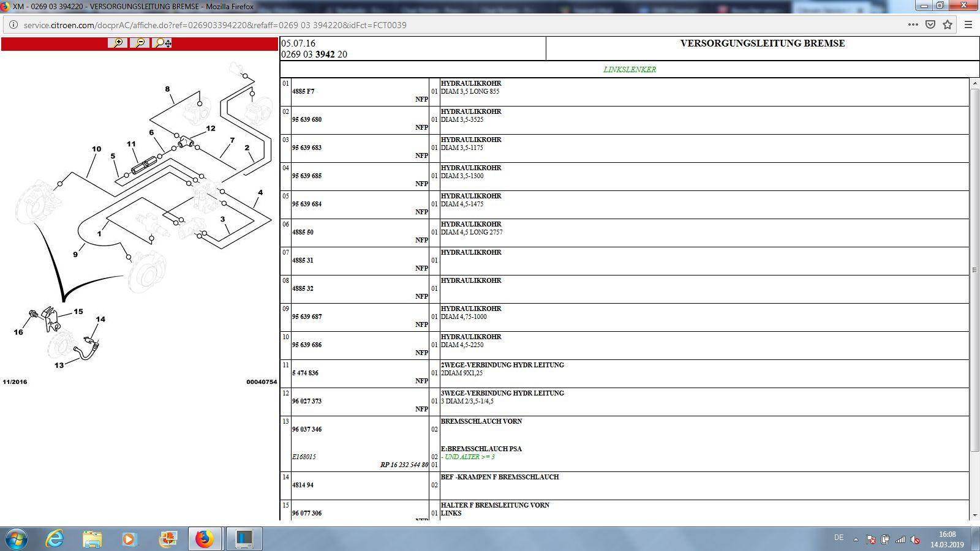Viewport: 980px width, 551px height.
Task: Click the part number 96 077 306
Action: point(307,513)
